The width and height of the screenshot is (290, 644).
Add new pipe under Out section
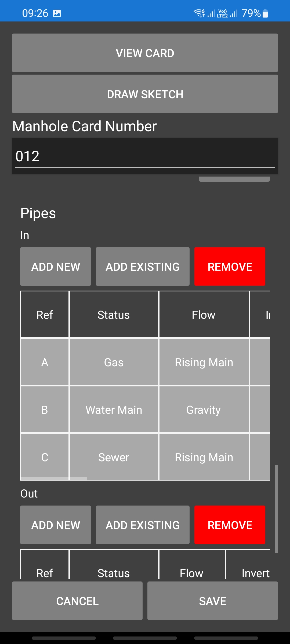56,525
